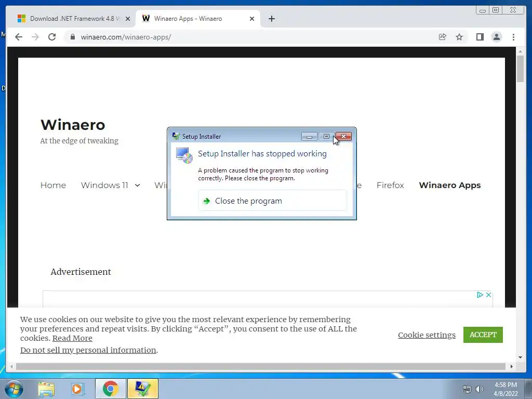532x399 pixels.
Task: Open Cookie settings link
Action: tap(427, 335)
